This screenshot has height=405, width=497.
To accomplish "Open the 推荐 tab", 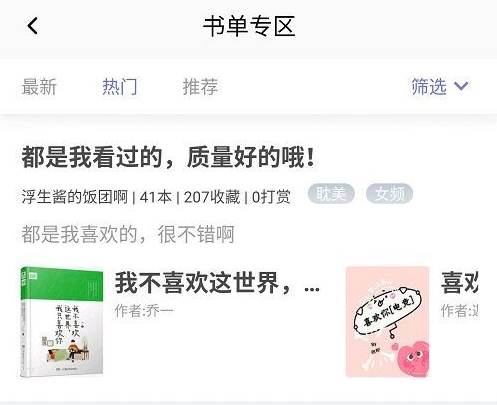I will pyautogui.click(x=200, y=87).
